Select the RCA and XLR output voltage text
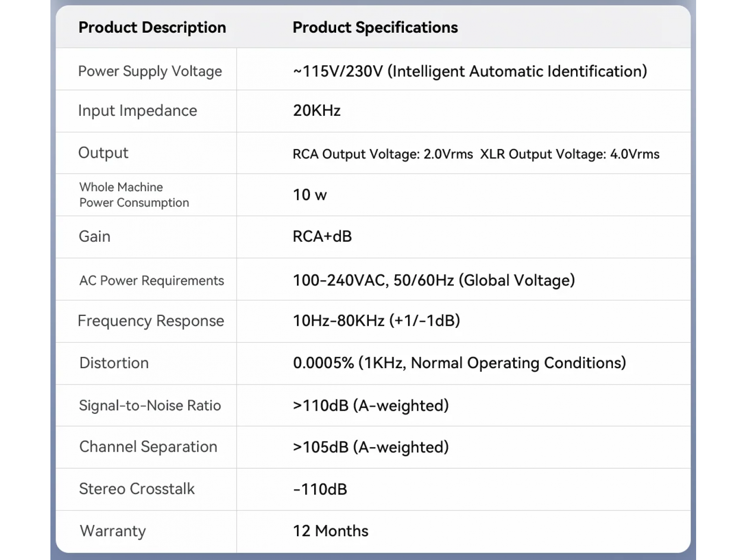 point(476,154)
